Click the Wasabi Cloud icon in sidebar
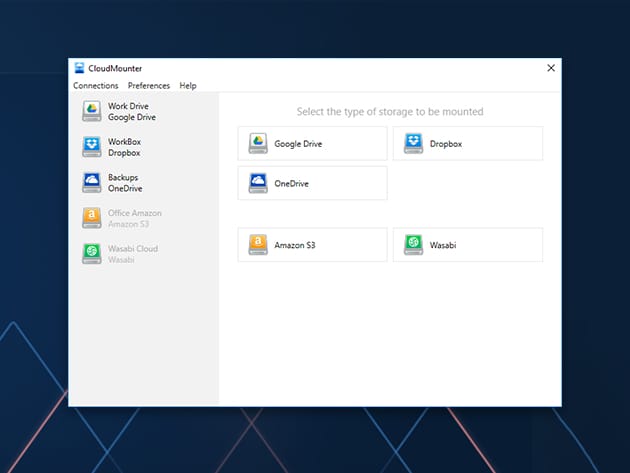Viewport: 630px width, 473px height. pyautogui.click(x=91, y=254)
